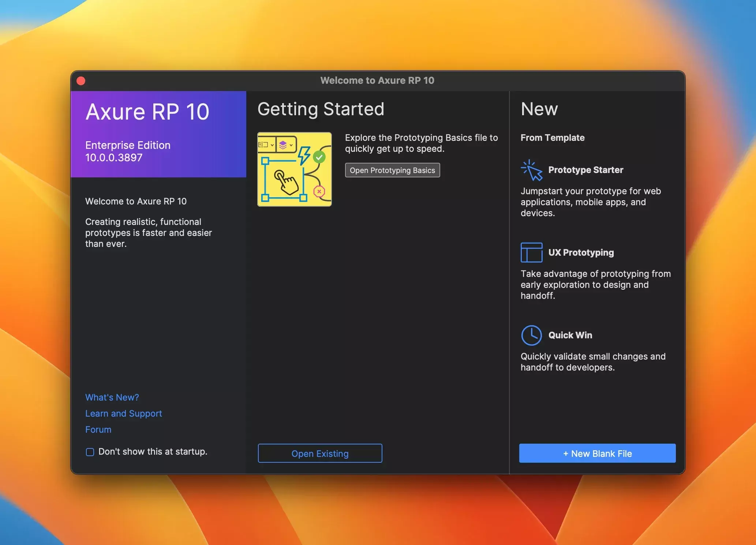Select the UX Prototyping template title
The width and height of the screenshot is (756, 545).
pos(581,252)
